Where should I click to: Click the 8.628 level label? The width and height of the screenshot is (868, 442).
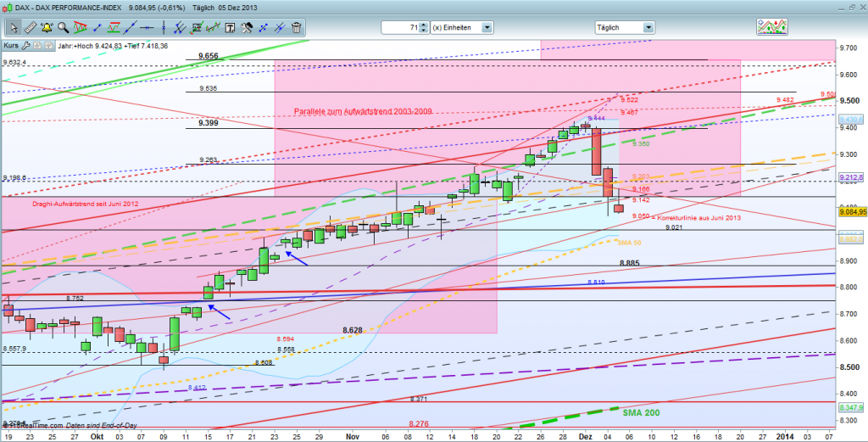352,330
